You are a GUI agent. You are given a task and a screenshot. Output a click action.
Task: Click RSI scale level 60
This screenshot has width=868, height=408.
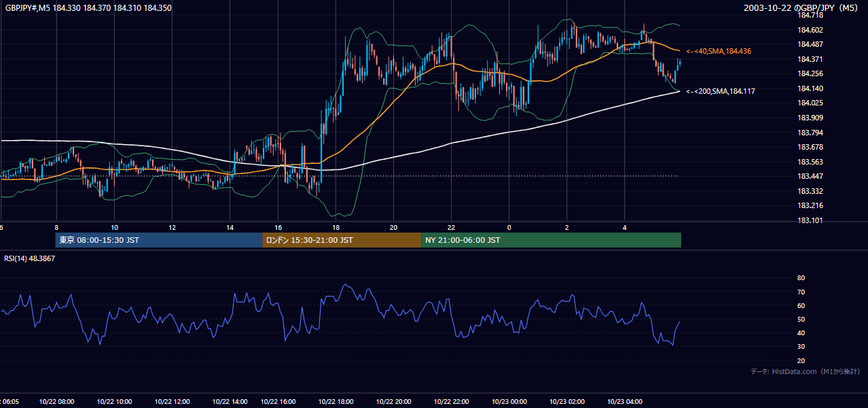point(801,306)
